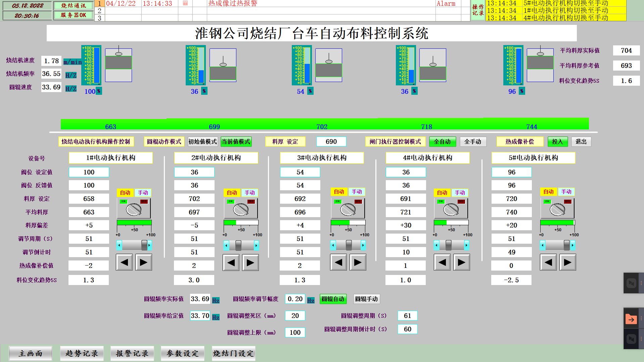Enable 圆辊手动 roller manual mode
The height and width of the screenshot is (362, 644).
(366, 299)
